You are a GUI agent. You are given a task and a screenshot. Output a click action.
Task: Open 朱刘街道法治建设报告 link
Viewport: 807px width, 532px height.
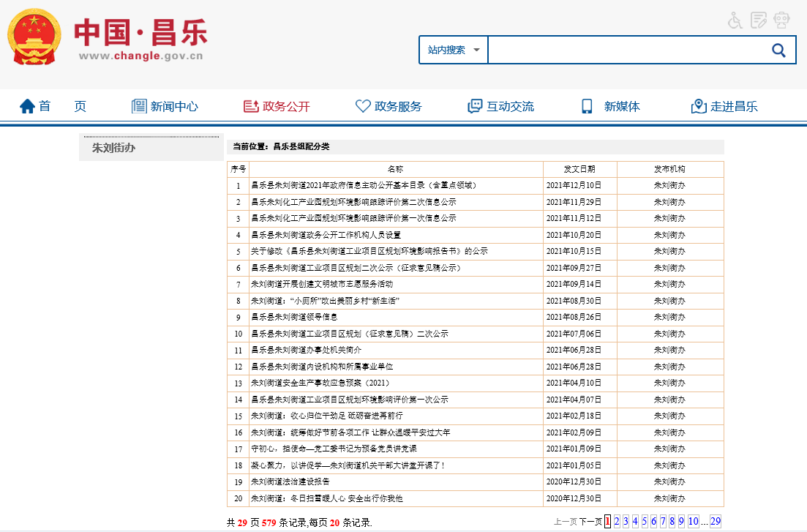tap(290, 482)
